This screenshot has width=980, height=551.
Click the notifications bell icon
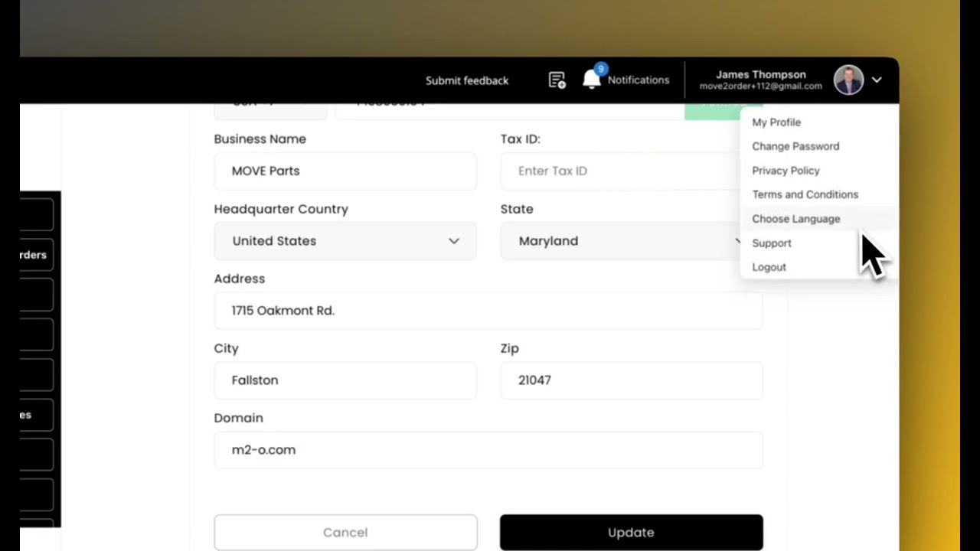click(592, 80)
